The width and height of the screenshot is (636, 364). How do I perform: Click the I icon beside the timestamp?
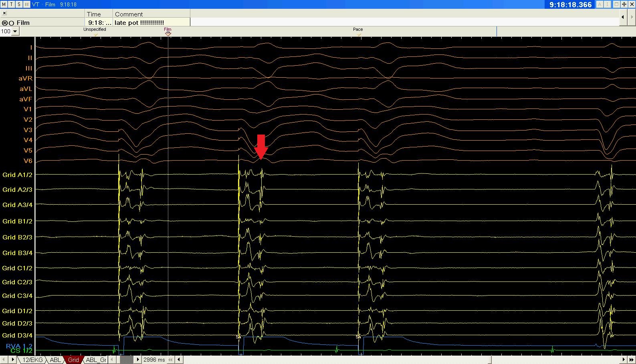tap(608, 4)
